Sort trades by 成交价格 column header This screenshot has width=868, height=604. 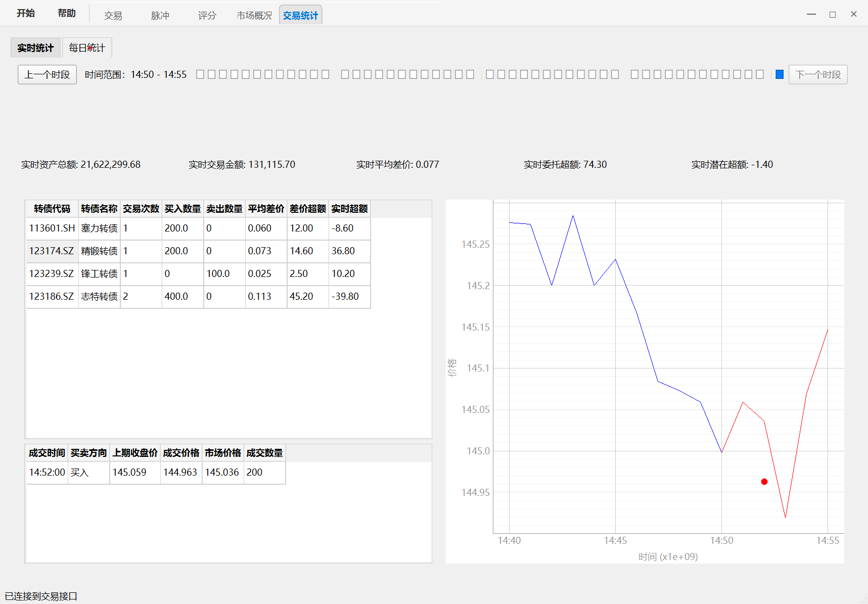click(181, 453)
